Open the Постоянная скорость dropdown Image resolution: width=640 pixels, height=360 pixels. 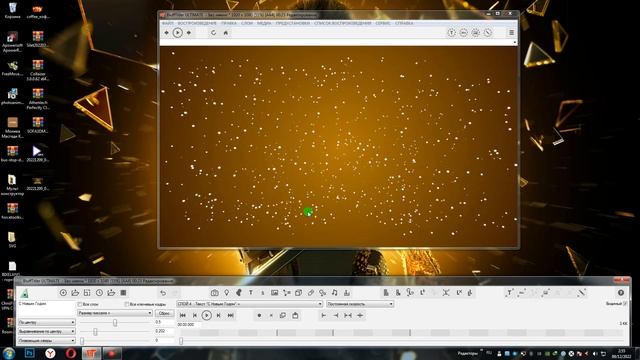click(360, 304)
